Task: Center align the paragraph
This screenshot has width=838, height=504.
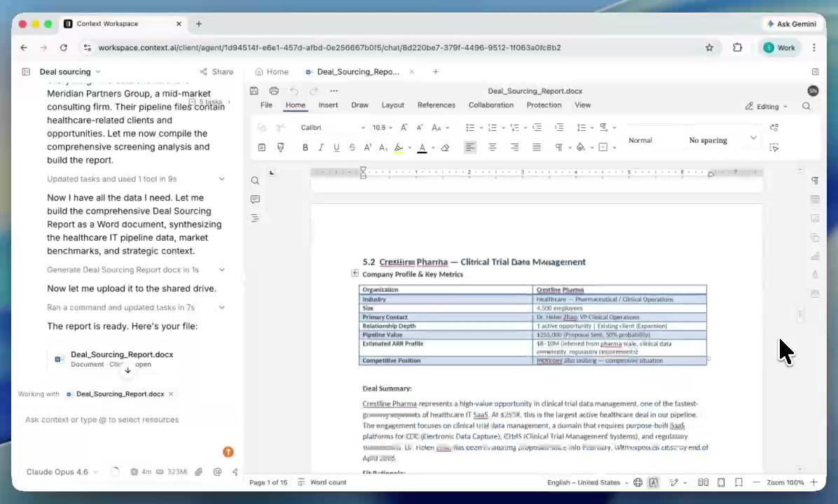Action: [493, 148]
